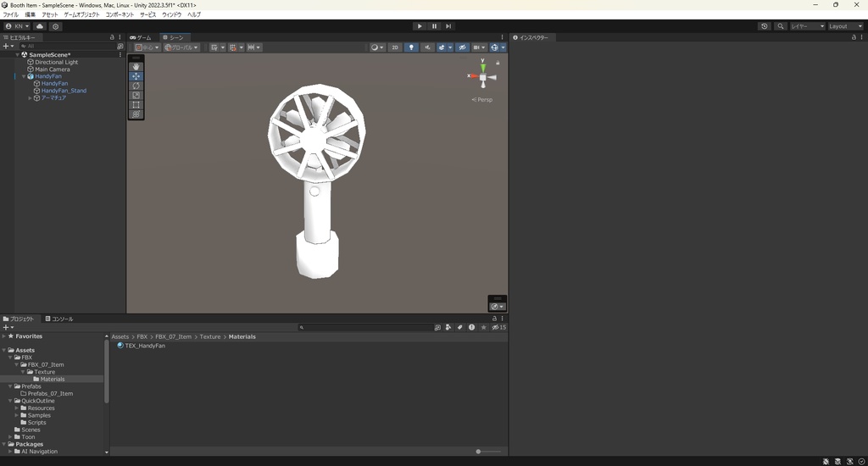868x466 pixels.
Task: Open the Layout dropdown
Action: [x=845, y=26]
